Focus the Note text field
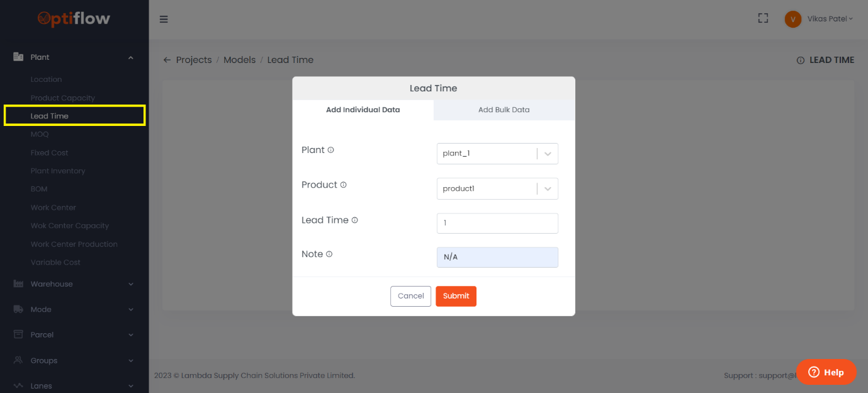The image size is (868, 393). coord(497,257)
